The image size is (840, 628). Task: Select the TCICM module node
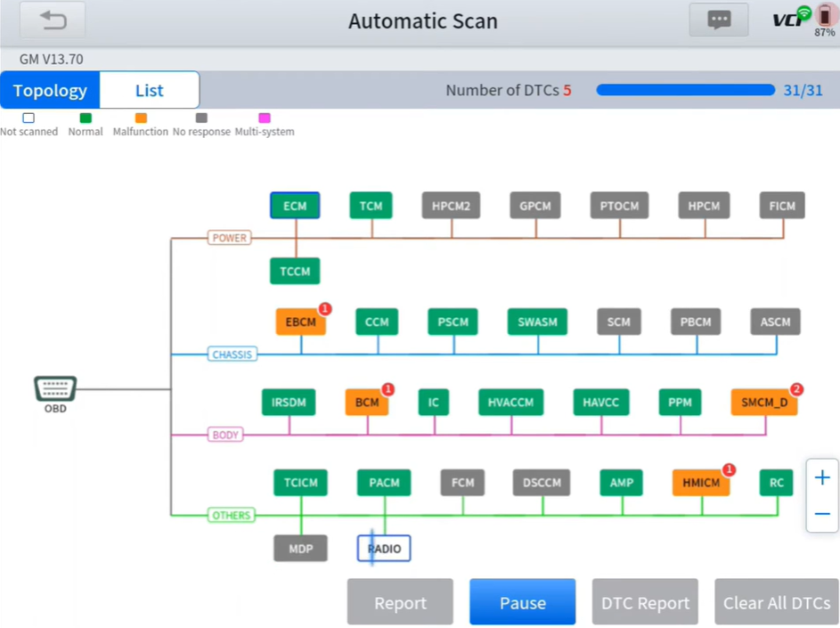(300, 483)
